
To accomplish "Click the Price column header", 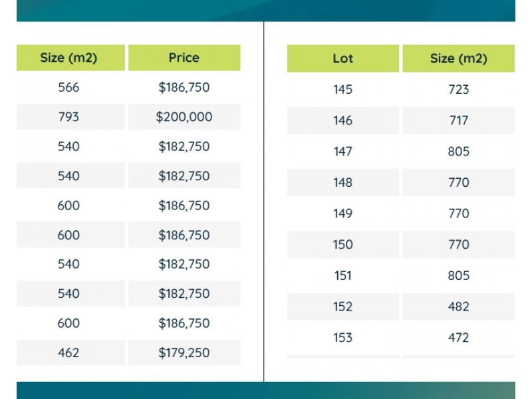I will pyautogui.click(x=184, y=58).
